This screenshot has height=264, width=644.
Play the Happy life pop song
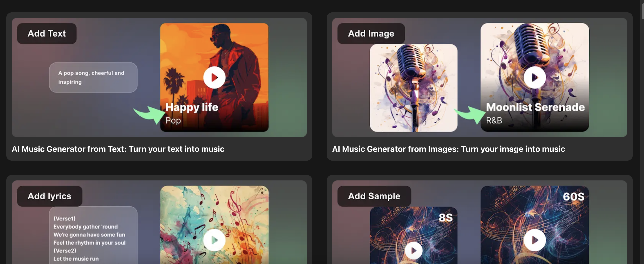(x=214, y=77)
